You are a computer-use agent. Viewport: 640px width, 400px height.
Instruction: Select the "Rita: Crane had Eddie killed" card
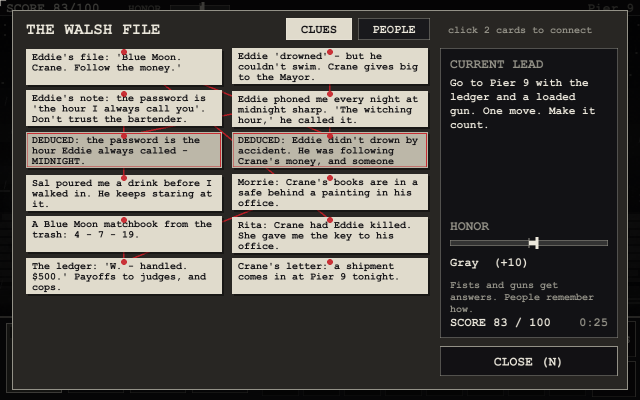point(330,235)
